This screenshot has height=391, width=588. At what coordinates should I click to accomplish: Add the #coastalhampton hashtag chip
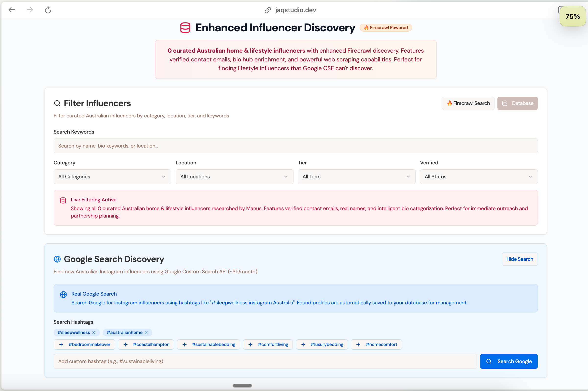tap(146, 344)
